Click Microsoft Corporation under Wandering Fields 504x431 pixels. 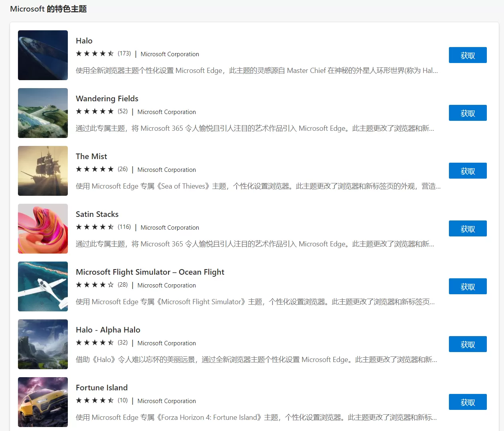tap(166, 112)
